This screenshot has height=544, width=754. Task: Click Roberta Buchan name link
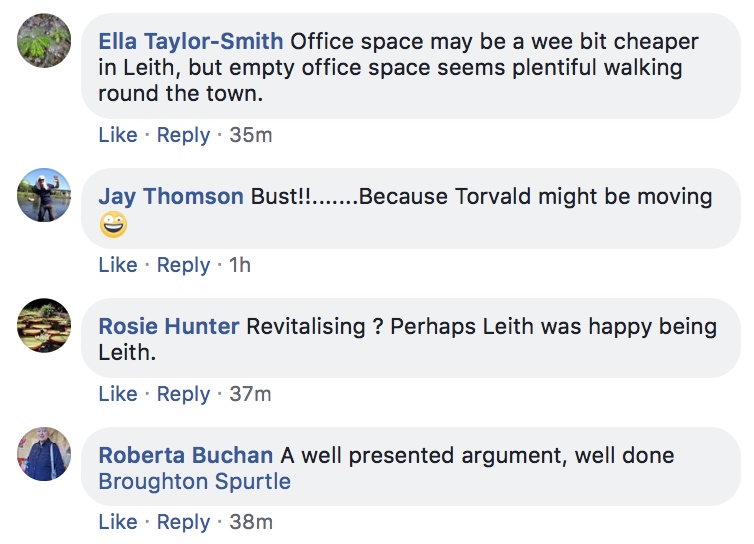click(186, 455)
